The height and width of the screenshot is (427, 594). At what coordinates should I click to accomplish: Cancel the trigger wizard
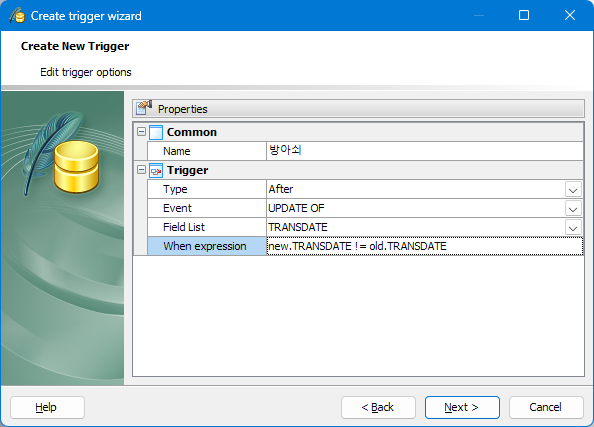546,407
